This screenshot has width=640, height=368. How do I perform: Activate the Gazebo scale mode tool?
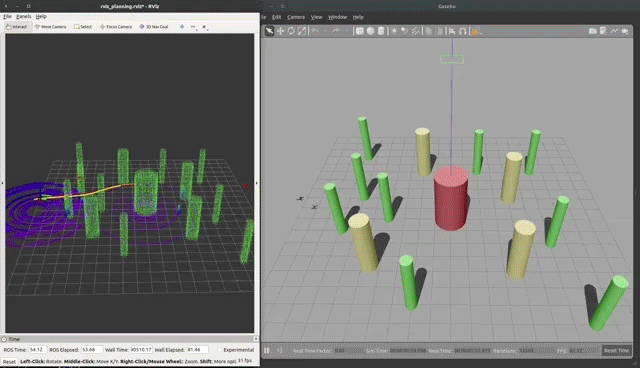click(302, 31)
